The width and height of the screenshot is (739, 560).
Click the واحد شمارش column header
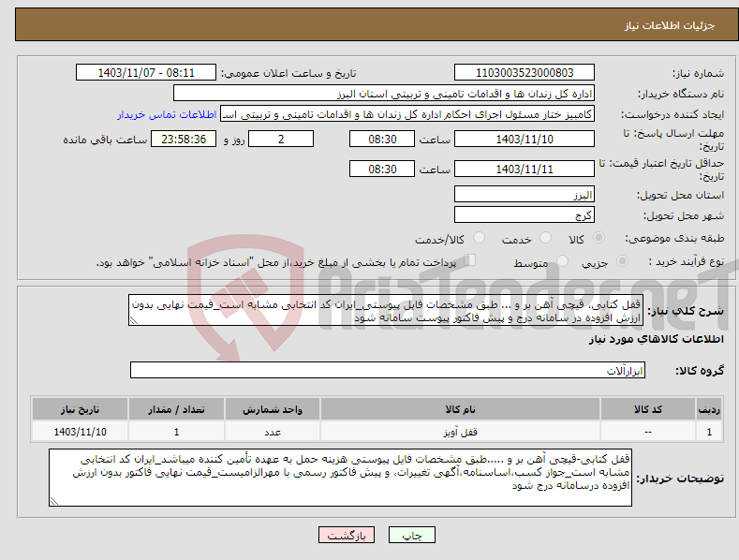pos(273,409)
